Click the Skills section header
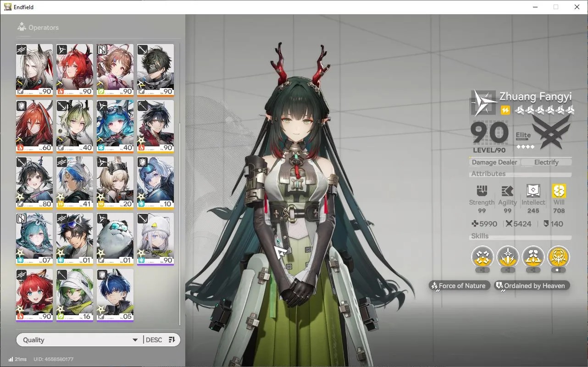Screen dimensions: 588x367 coord(480,236)
